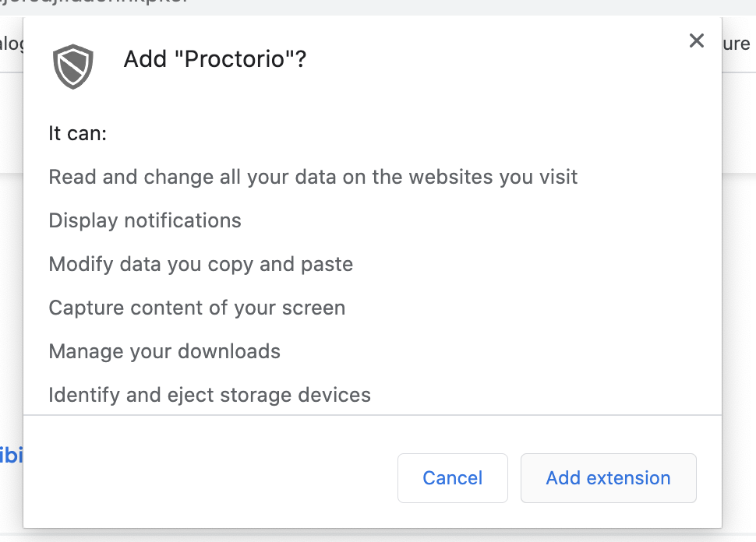
Task: Click the 'Add "Proctorio"?' dialog title
Action: (214, 59)
